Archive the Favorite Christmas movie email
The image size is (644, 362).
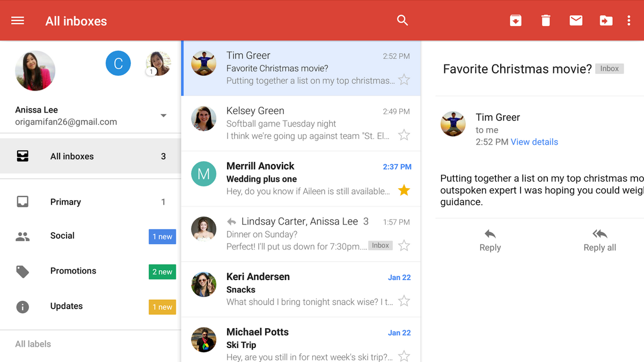click(x=516, y=20)
